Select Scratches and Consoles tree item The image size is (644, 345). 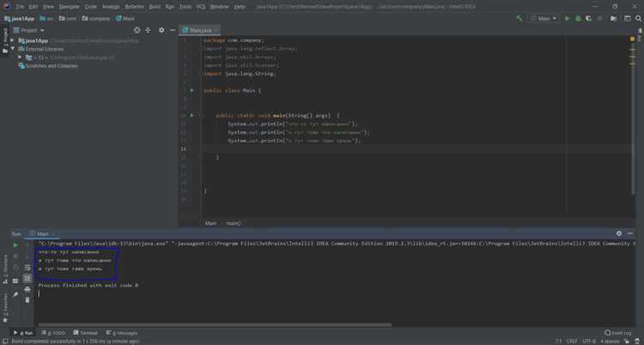[47, 66]
